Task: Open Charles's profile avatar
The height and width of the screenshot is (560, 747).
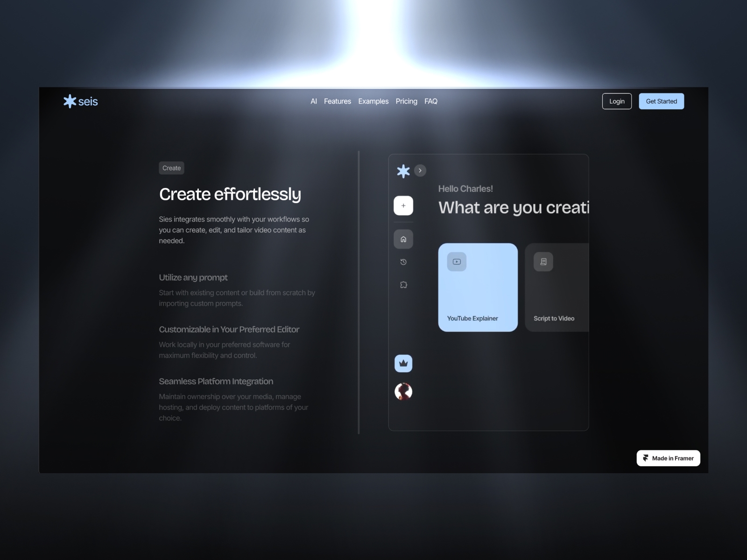Action: pyautogui.click(x=403, y=392)
